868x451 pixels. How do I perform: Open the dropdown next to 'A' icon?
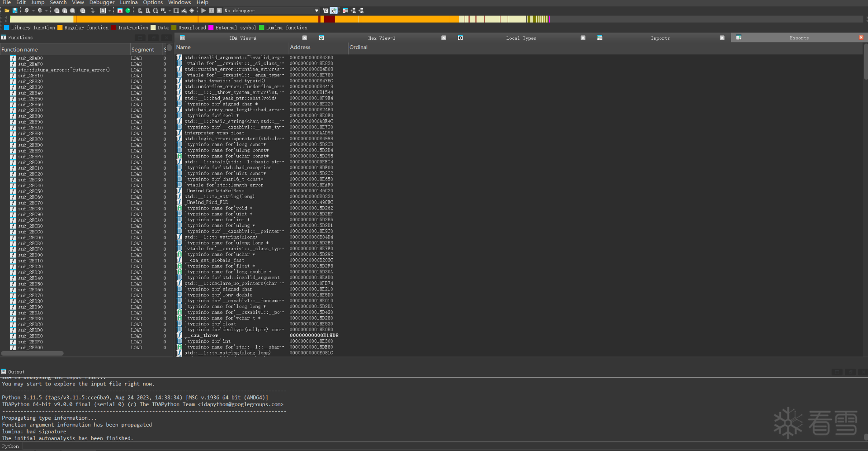coord(109,10)
